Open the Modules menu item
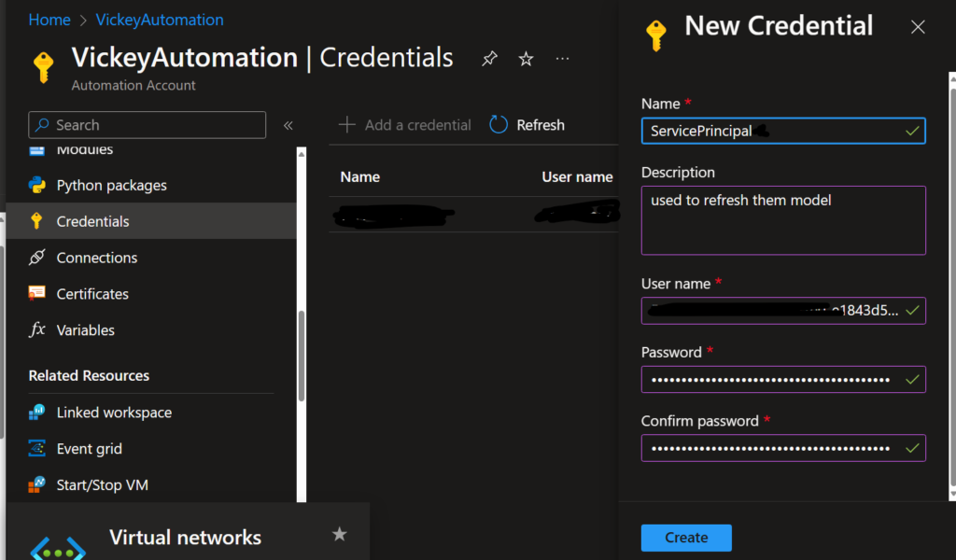 coord(85,150)
